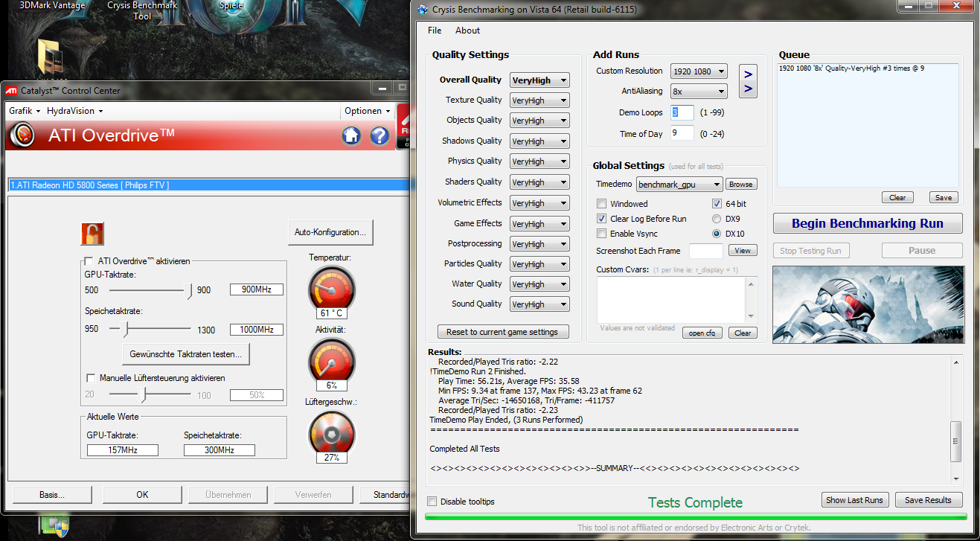980x541 pixels.
Task: Click the View button beside Screenshot Each Frame
Action: click(x=743, y=250)
